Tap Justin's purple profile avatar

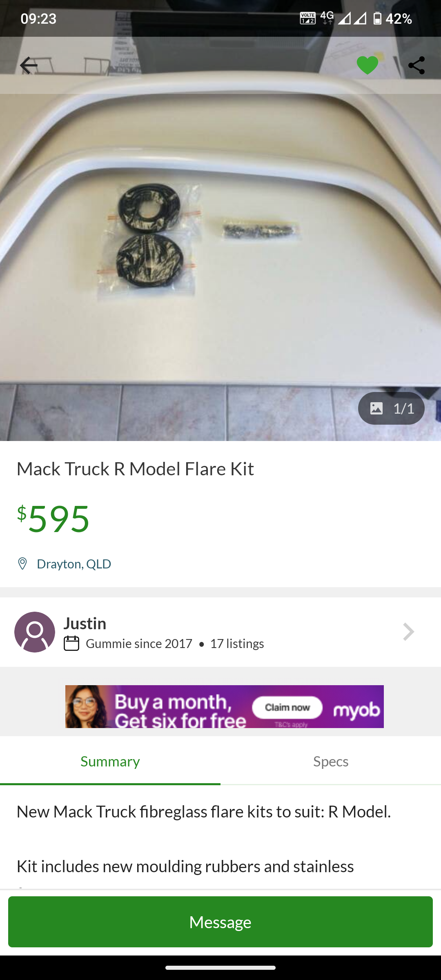pyautogui.click(x=35, y=632)
